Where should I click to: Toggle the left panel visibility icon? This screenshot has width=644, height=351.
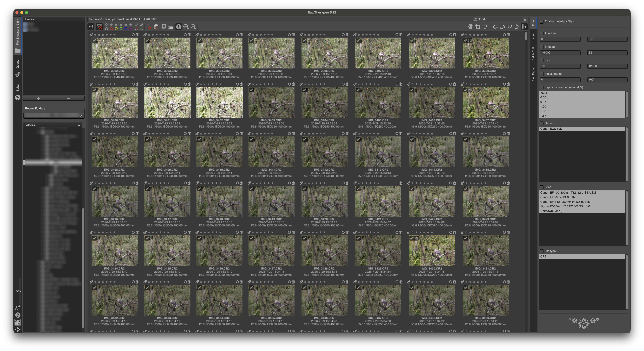click(x=91, y=27)
